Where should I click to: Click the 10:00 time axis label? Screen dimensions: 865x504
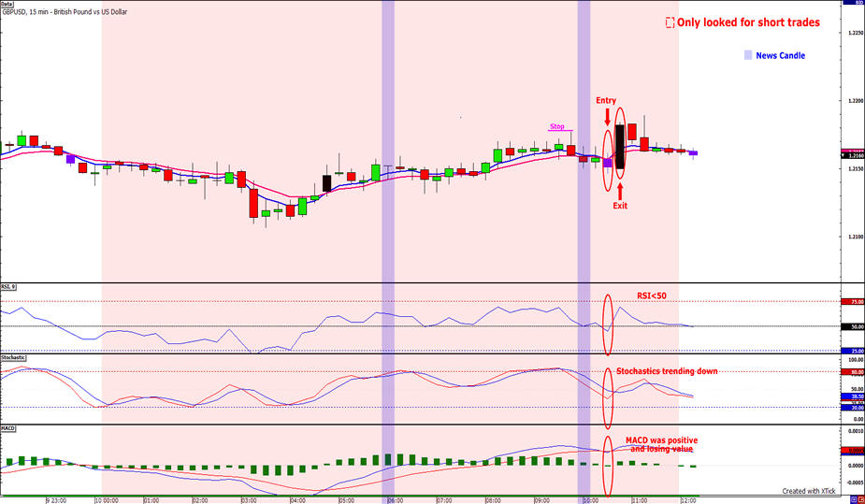tap(591, 500)
